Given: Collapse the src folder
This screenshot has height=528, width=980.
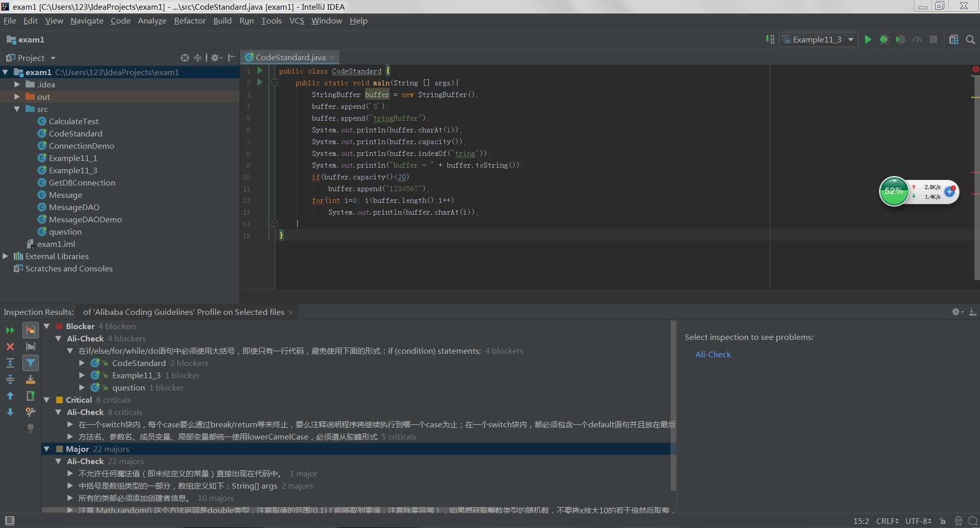Looking at the screenshot, I should click(x=17, y=109).
